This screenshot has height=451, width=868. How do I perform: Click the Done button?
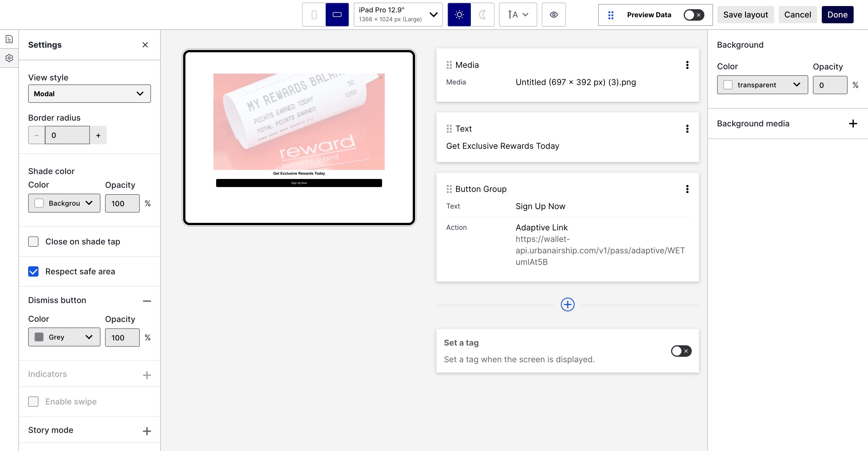pyautogui.click(x=837, y=15)
